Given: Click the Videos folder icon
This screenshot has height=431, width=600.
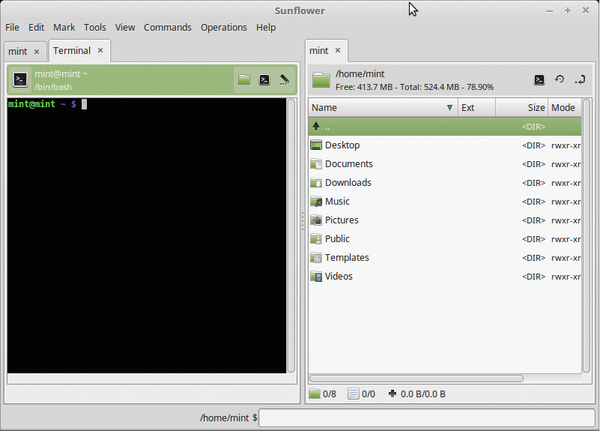Looking at the screenshot, I should [316, 276].
